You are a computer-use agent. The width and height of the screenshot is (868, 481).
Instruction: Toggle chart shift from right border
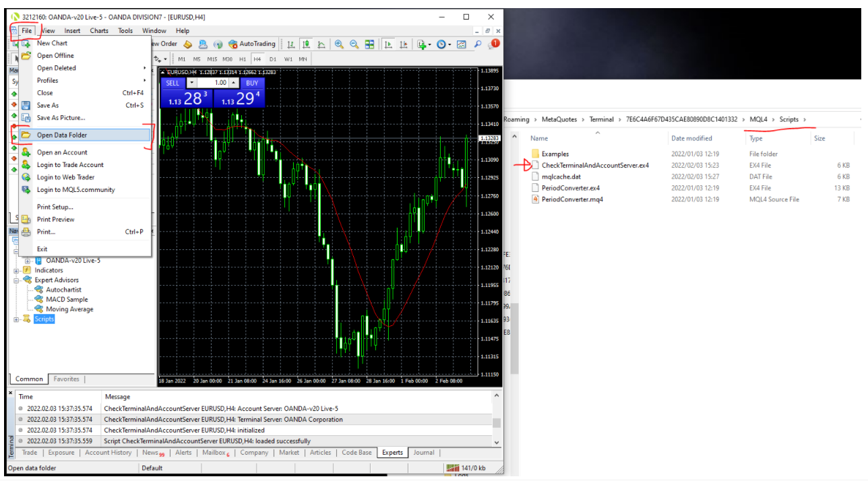click(x=404, y=44)
